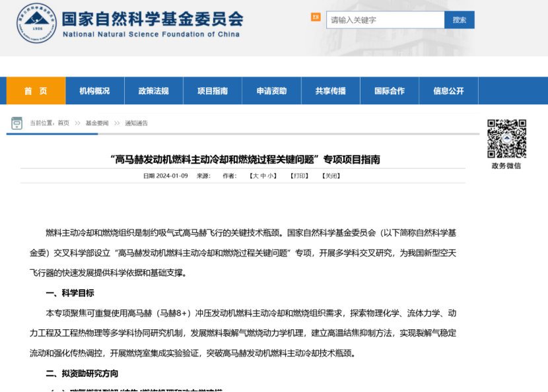Click the 【打印】 print link
The width and height of the screenshot is (548, 392).
[299, 176]
